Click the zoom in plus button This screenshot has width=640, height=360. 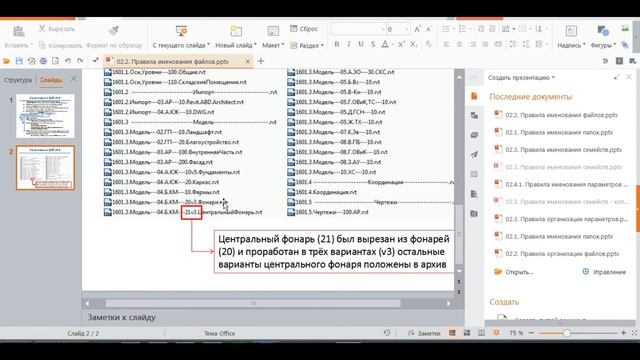[x=623, y=333]
